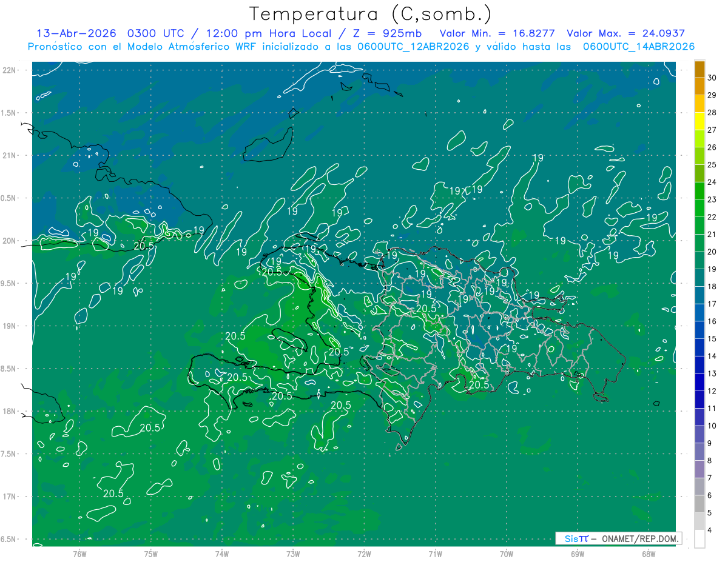Click the 0600UTC_14ABR2026 valid-until text

point(639,47)
